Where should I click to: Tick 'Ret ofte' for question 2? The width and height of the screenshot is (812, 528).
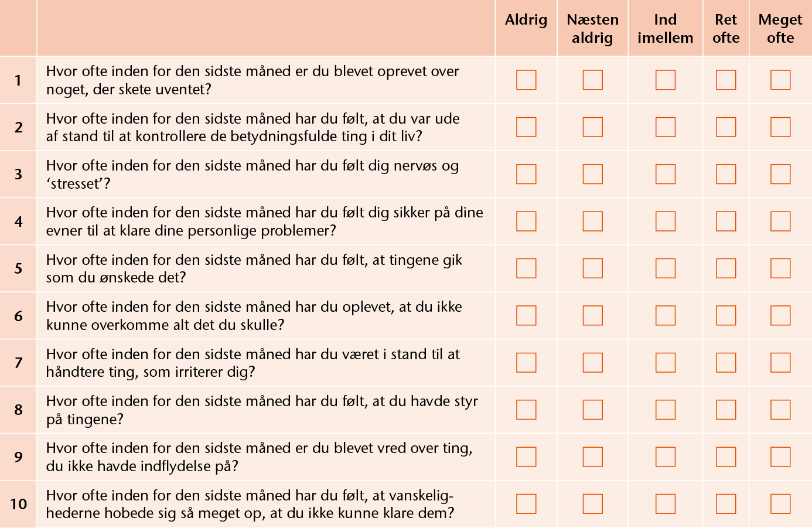[726, 127]
